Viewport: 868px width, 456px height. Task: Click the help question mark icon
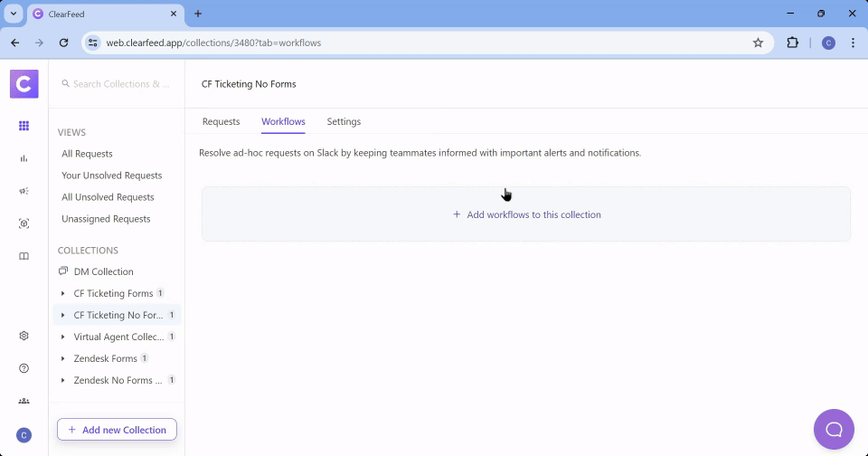point(24,368)
